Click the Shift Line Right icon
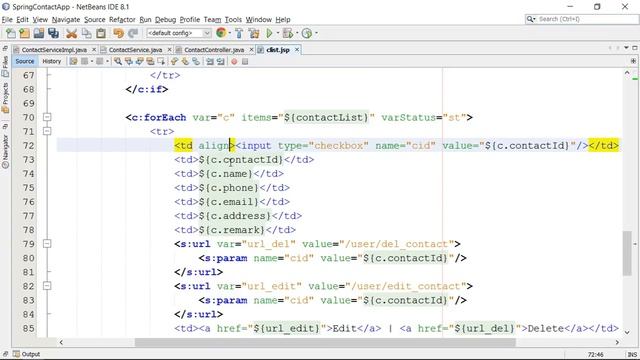The height and width of the screenshot is (360, 640). click(x=220, y=61)
